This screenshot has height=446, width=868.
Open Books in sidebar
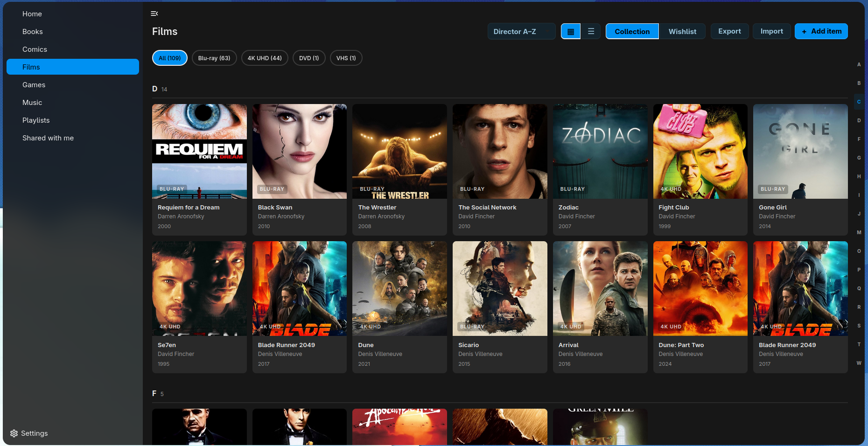coord(73,32)
